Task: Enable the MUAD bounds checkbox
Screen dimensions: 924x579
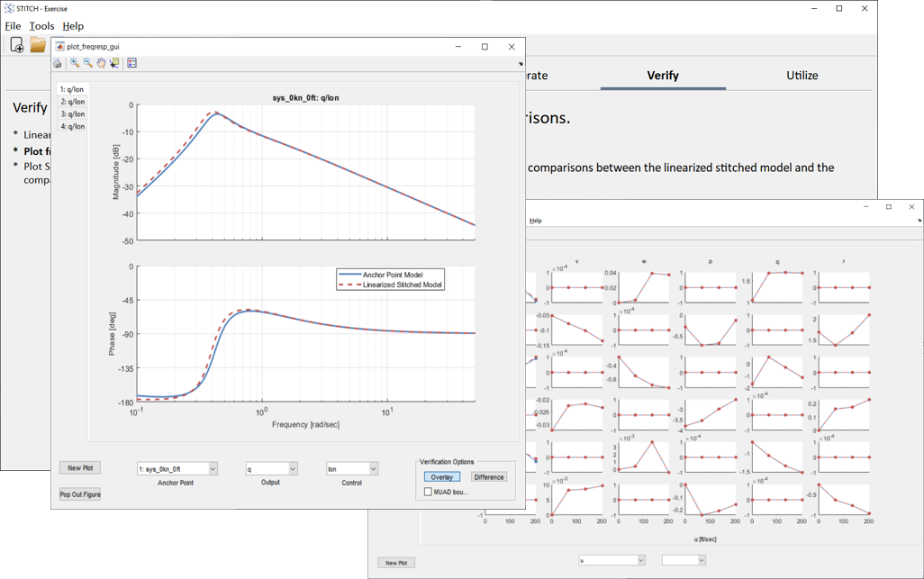Action: coord(427,490)
